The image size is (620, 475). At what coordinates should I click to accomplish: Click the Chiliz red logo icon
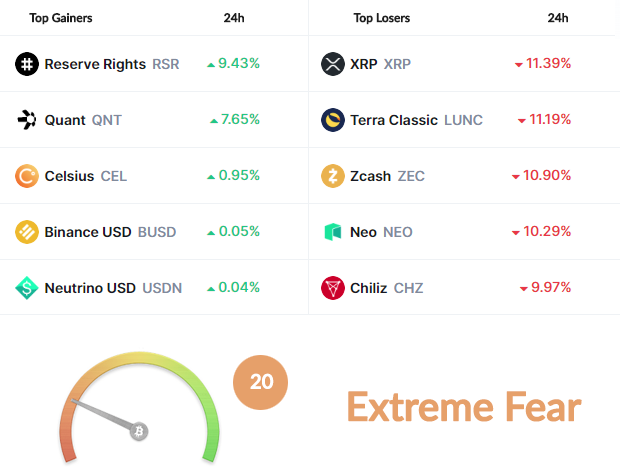click(x=333, y=288)
